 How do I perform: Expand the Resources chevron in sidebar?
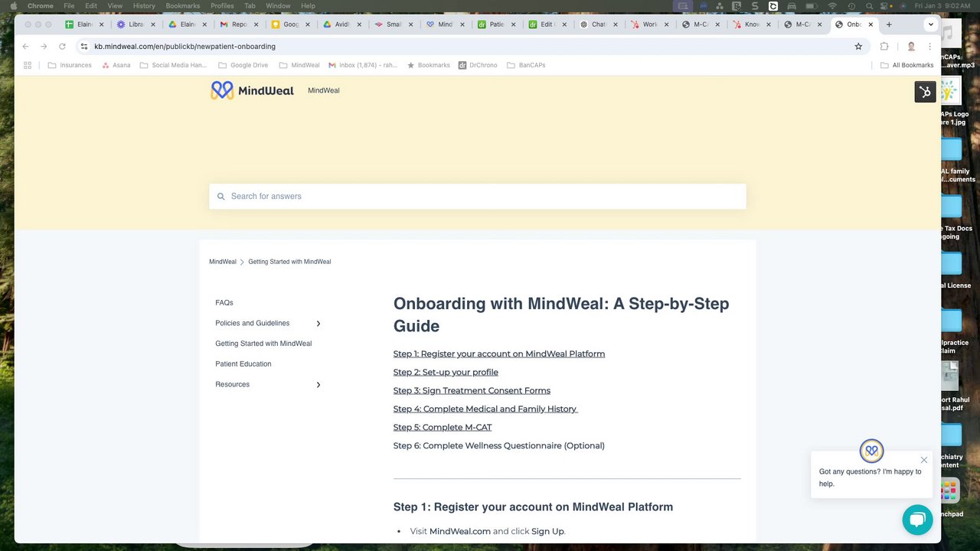(x=318, y=385)
